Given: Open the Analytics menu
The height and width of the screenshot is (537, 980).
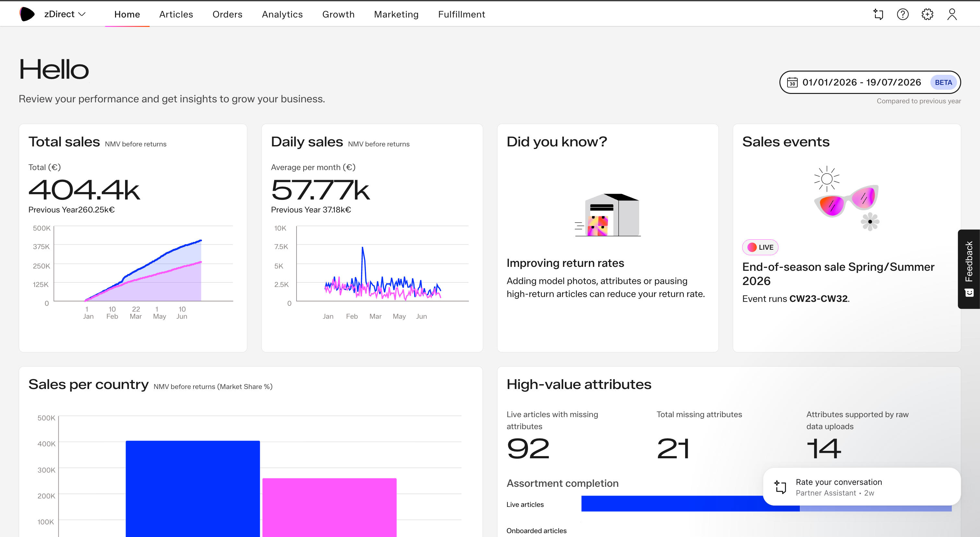Looking at the screenshot, I should [282, 14].
